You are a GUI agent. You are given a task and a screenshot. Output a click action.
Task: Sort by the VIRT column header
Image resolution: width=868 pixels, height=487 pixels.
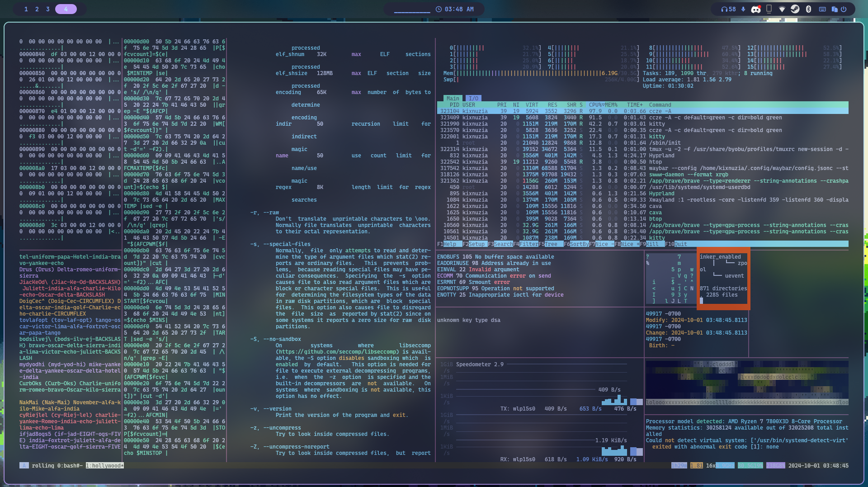(x=532, y=105)
